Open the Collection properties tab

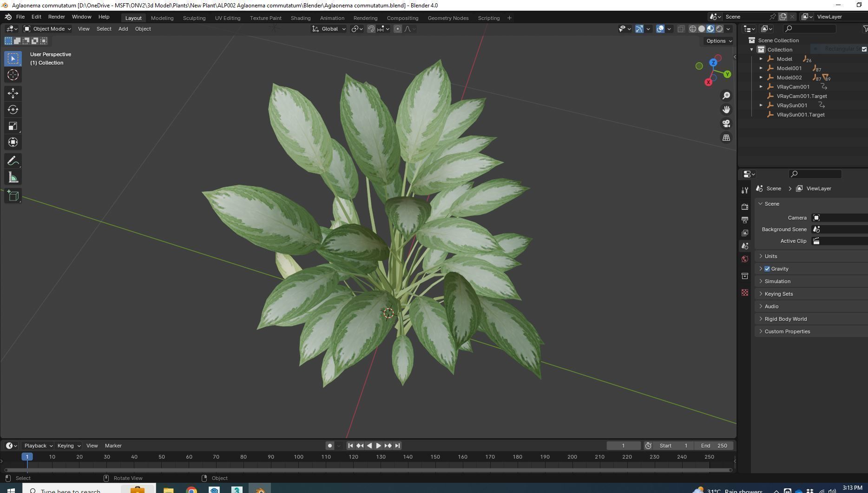pyautogui.click(x=745, y=276)
